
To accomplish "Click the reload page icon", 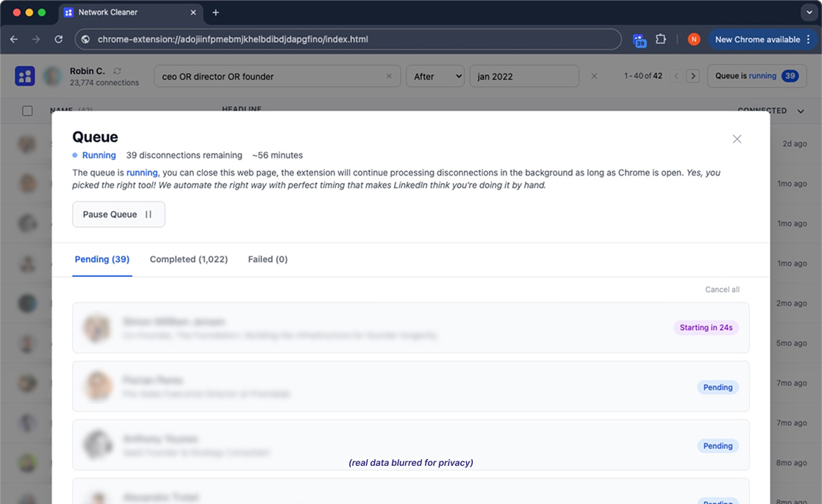I will point(58,40).
